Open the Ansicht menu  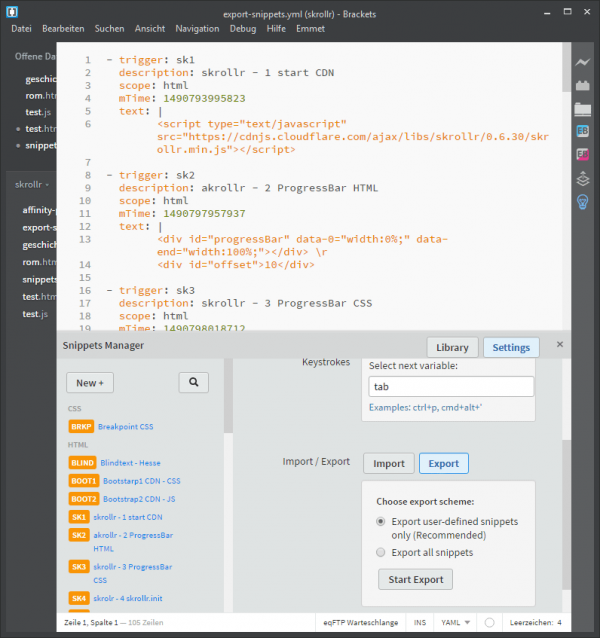coord(150,28)
